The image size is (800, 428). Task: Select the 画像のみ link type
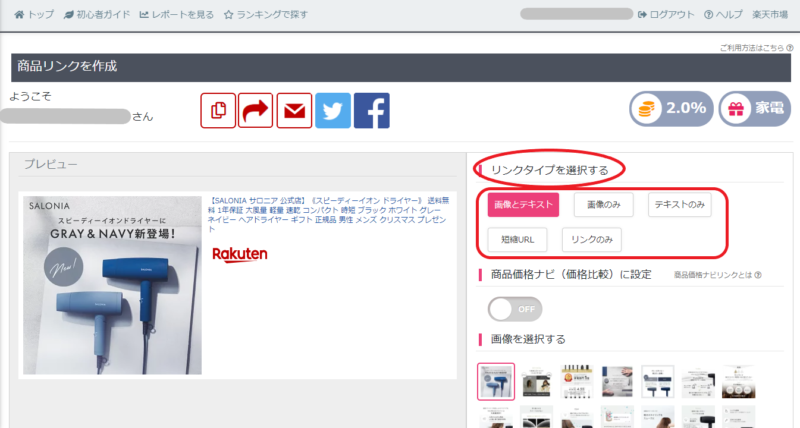coord(604,205)
